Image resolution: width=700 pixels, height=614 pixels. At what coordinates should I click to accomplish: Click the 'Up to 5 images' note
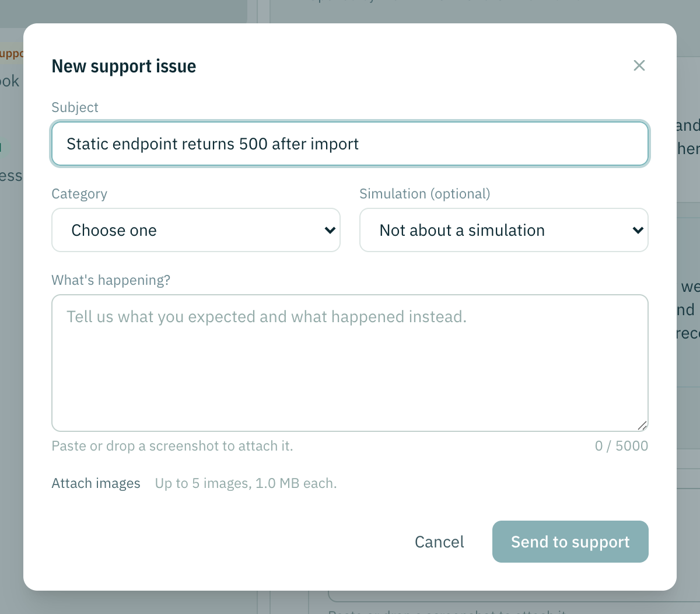tap(246, 483)
